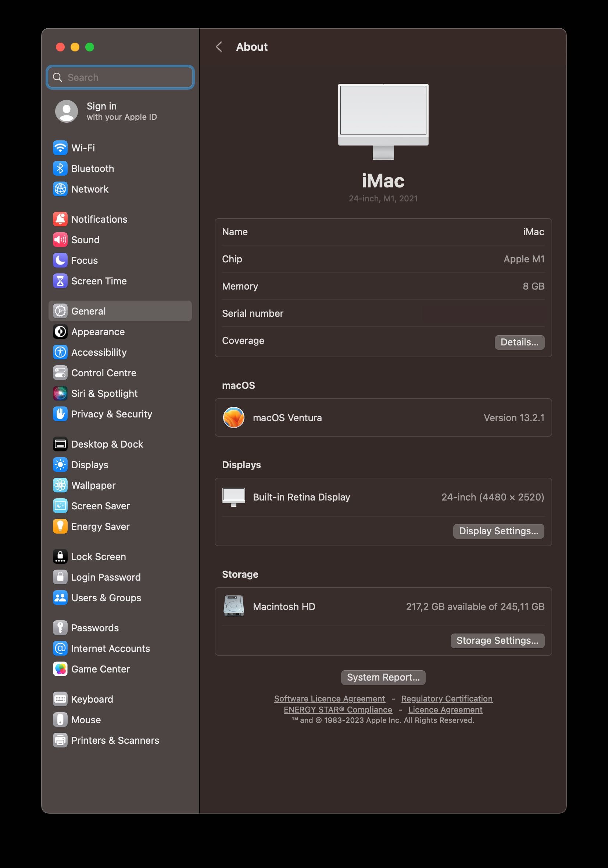This screenshot has width=608, height=868.
Task: Open Game Center icon
Action: click(60, 669)
